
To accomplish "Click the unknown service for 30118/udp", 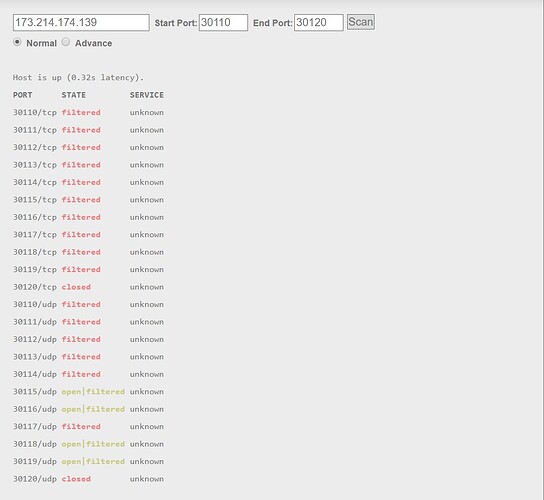I will tap(147, 444).
